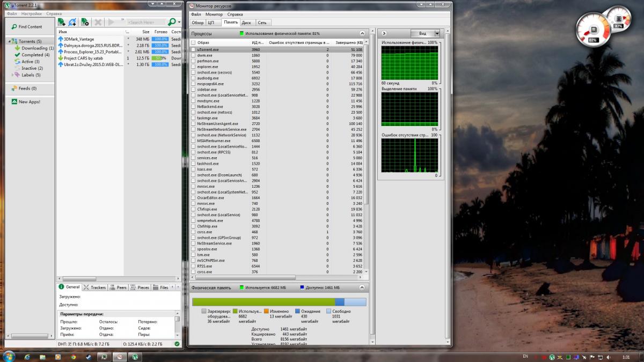Open the Windows Start menu orb
Image resolution: width=644 pixels, height=362 pixels.
[x=10, y=357]
